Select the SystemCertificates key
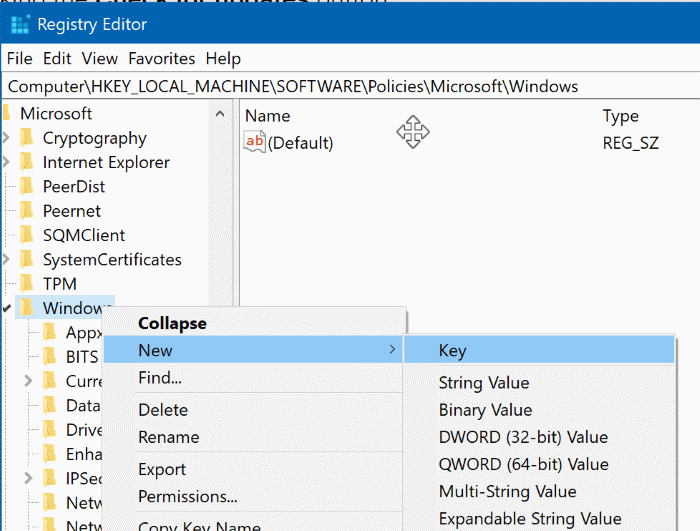 [112, 259]
